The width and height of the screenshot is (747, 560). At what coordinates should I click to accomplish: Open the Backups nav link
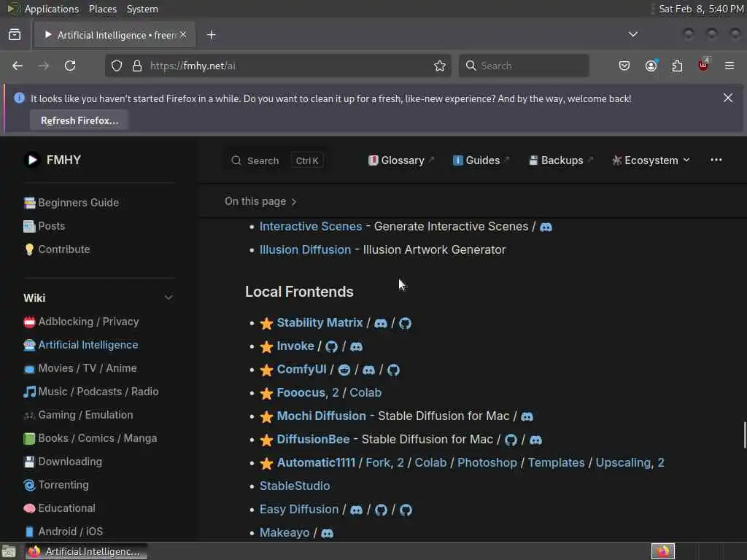561,160
